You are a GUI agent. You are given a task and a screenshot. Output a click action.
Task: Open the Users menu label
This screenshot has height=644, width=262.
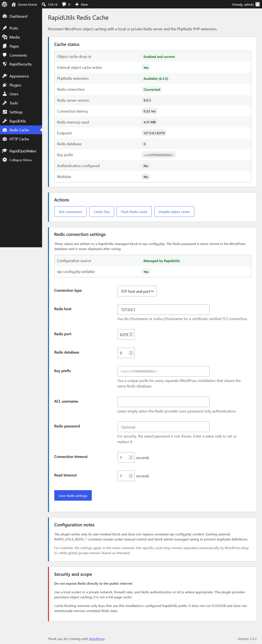(x=14, y=94)
